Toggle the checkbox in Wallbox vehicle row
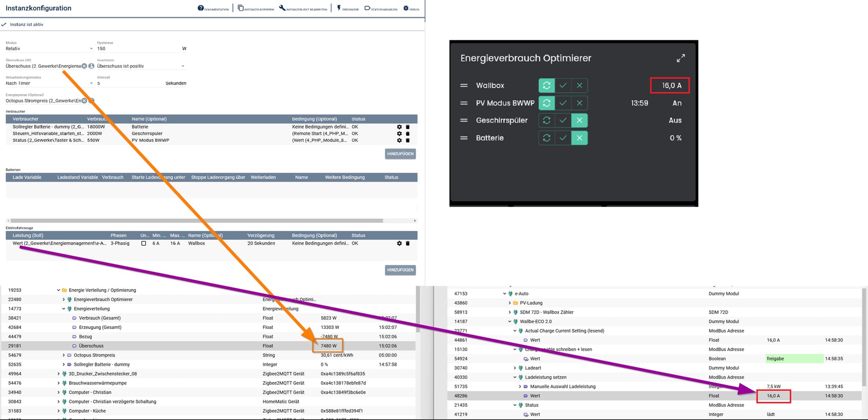This screenshot has width=868, height=420. pyautogui.click(x=144, y=243)
